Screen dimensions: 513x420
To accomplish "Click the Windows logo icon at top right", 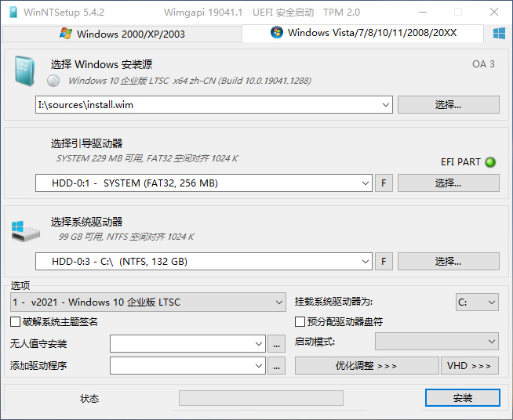I will (x=499, y=33).
